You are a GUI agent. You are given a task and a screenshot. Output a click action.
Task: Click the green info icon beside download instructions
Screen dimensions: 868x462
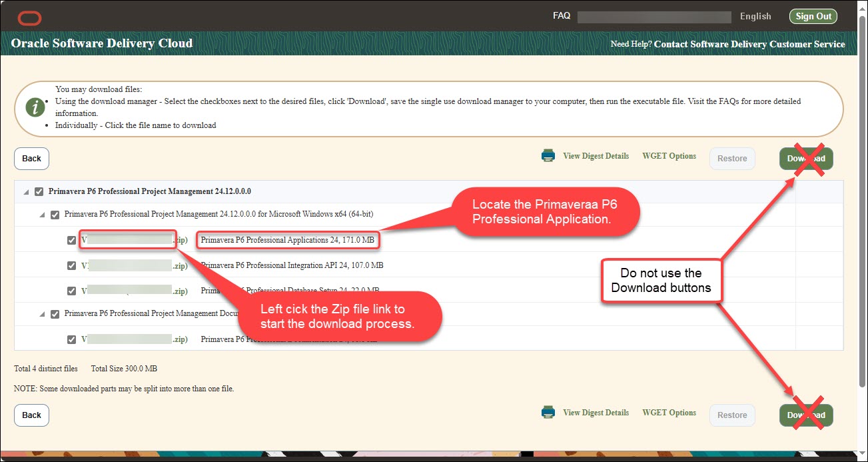pos(34,107)
